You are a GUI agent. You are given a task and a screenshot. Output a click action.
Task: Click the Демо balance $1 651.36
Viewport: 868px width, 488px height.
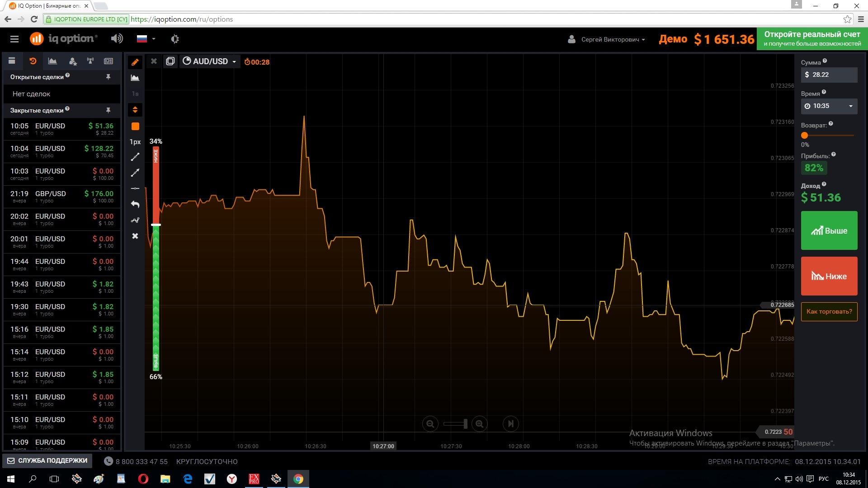pos(707,39)
